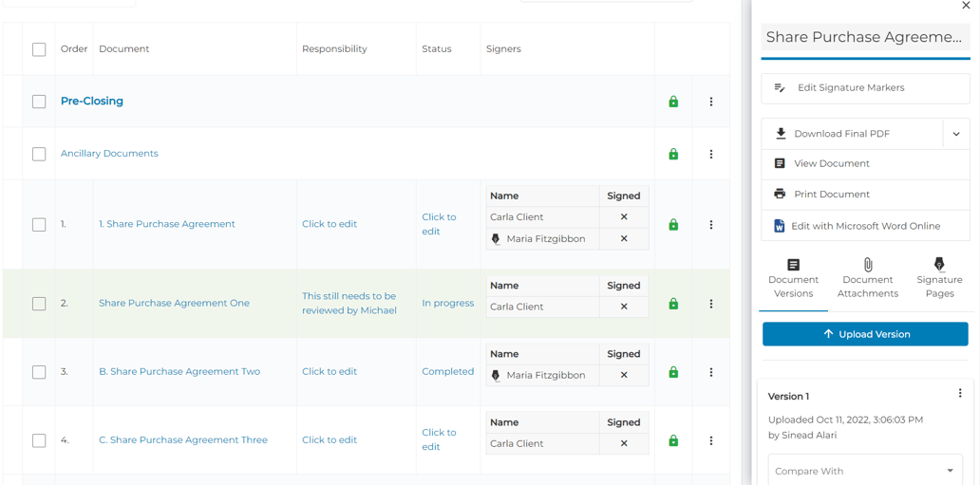Select checkbox for C. Share Purchase Agreement Three
980x485 pixels.
39,440
